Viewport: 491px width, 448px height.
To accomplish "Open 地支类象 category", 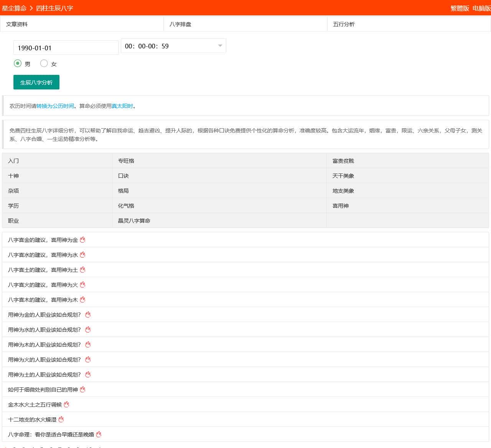I will [x=343, y=191].
